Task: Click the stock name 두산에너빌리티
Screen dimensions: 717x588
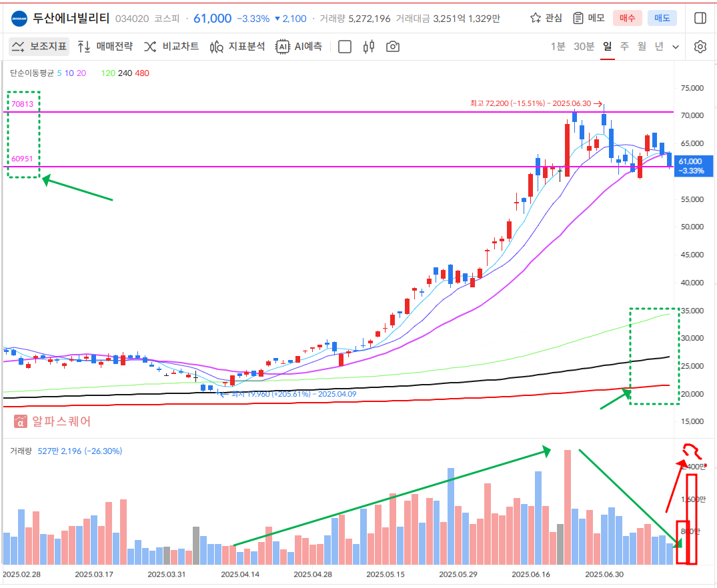Action: pos(71,18)
